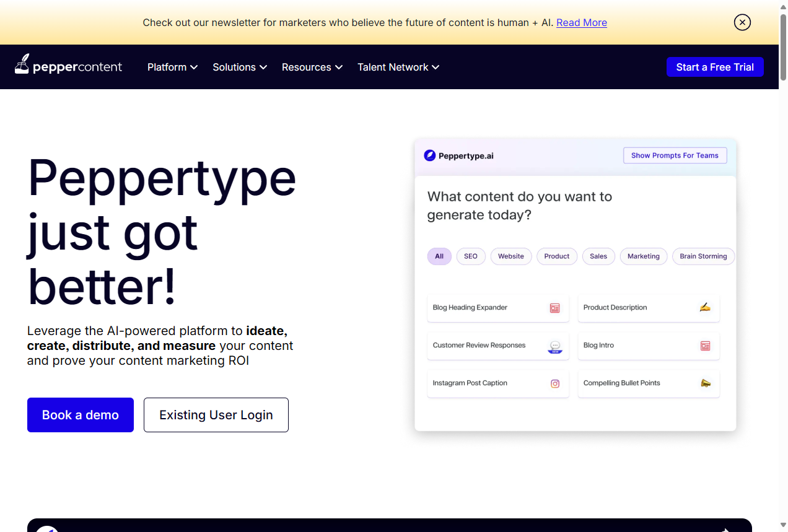Click the megaphone icon on Compelling Bullet Points
This screenshot has height=532, width=788.
705,383
